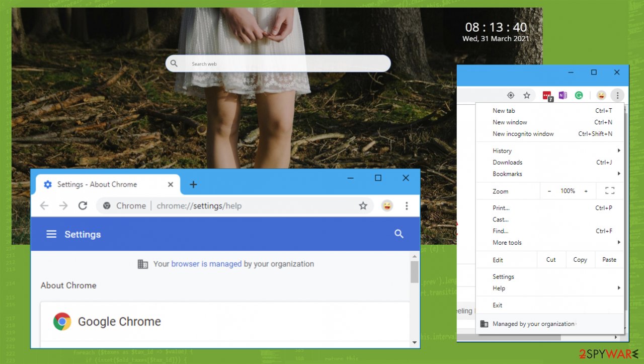The width and height of the screenshot is (644, 364).
Task: Click Copy in the Edit row
Action: click(580, 260)
